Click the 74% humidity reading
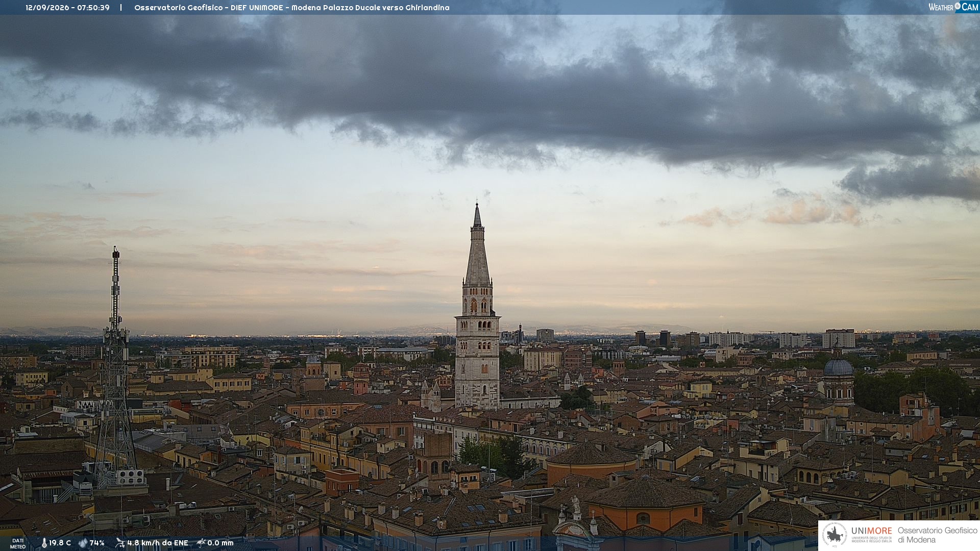980x551 pixels. pos(97,543)
